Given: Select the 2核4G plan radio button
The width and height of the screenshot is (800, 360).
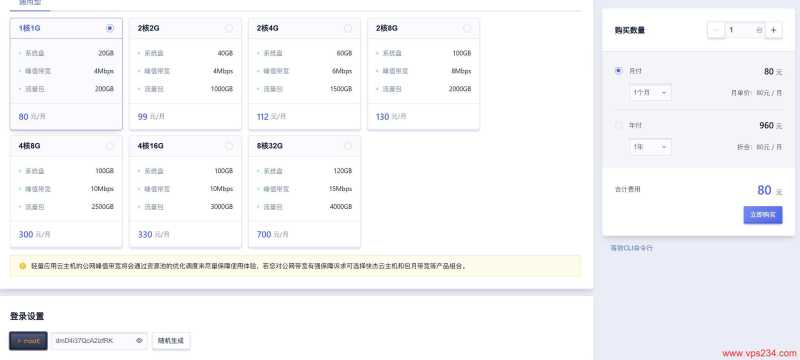Looking at the screenshot, I should pyautogui.click(x=348, y=29).
